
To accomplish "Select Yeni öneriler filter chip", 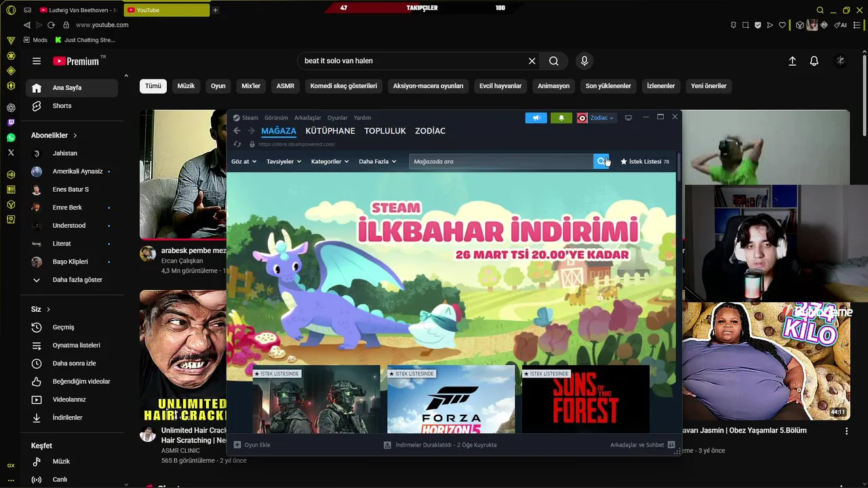I will (x=709, y=86).
